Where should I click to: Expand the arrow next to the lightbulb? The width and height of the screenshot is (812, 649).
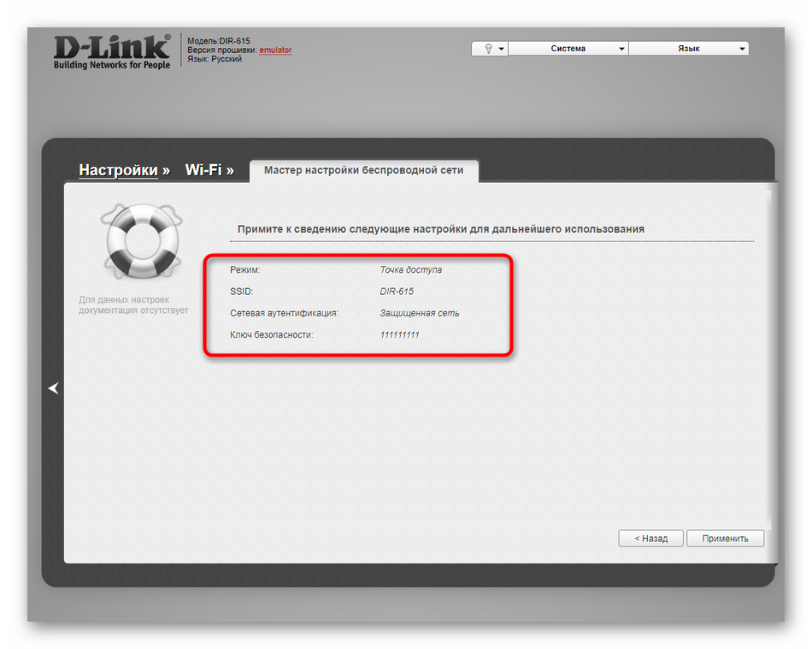tap(502, 49)
